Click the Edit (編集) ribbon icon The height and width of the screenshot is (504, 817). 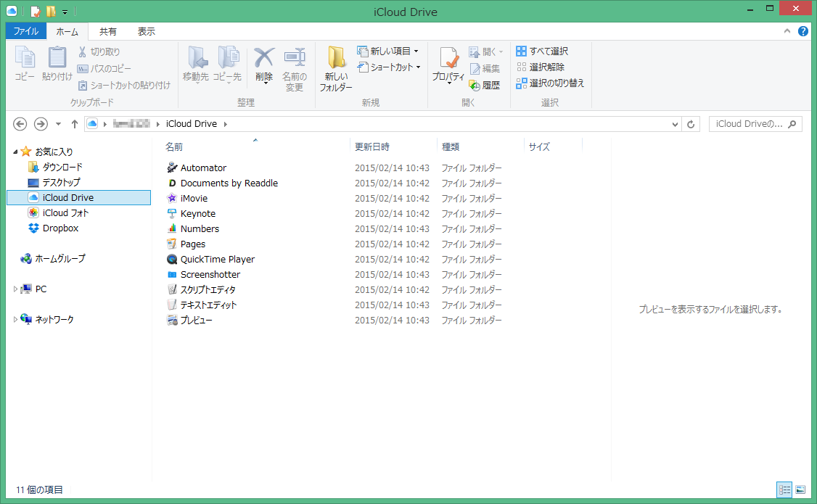point(475,68)
